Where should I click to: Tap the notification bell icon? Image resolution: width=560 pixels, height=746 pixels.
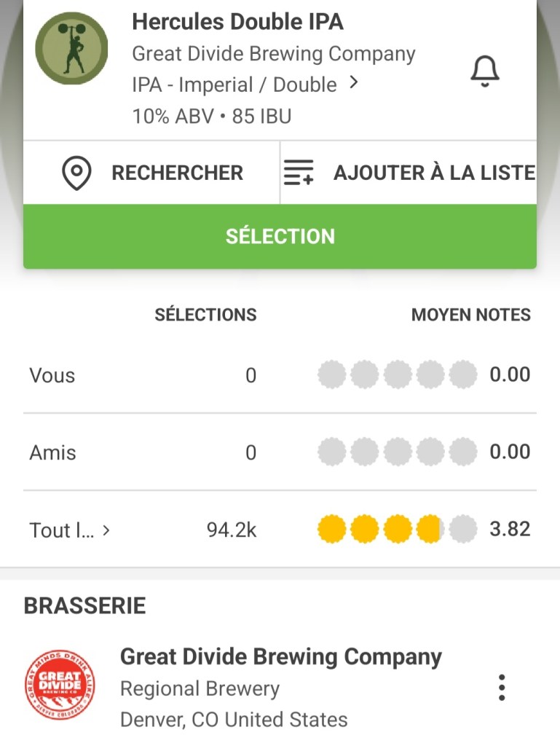(484, 71)
